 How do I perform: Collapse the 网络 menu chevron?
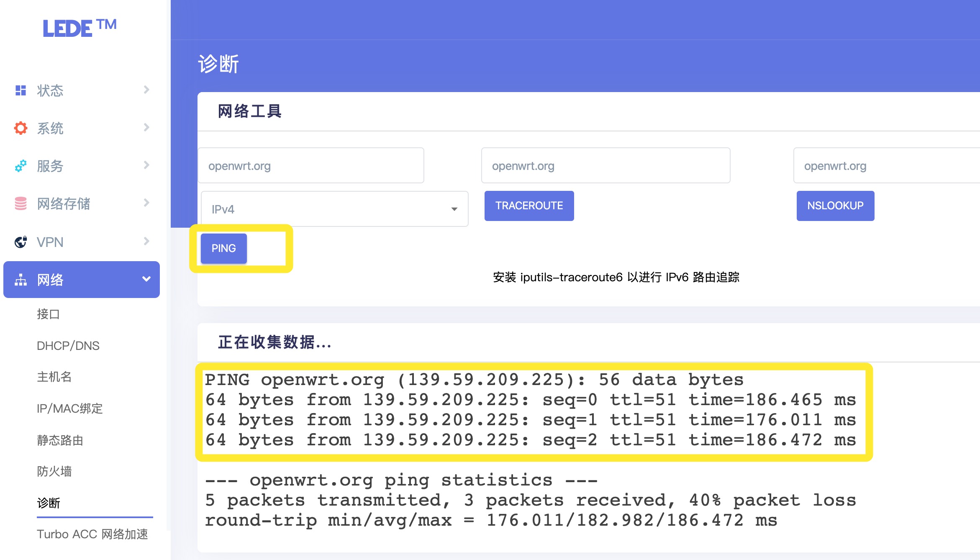click(x=146, y=279)
